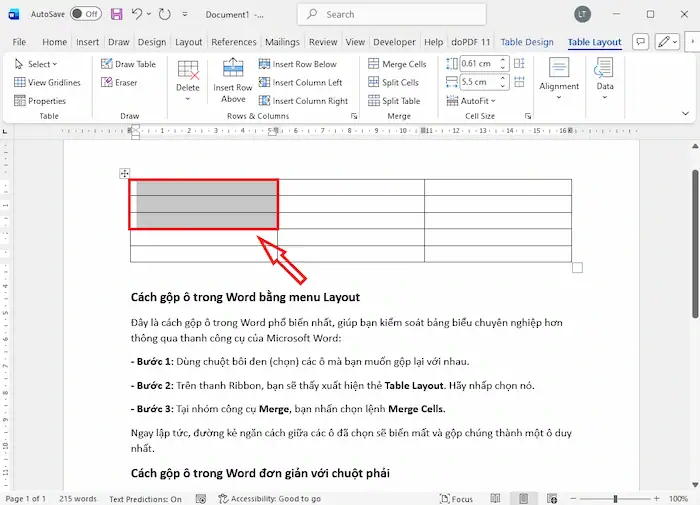This screenshot has height=505, width=700.
Task: Collapse the ribbon with the chevron
Action: pos(685,114)
